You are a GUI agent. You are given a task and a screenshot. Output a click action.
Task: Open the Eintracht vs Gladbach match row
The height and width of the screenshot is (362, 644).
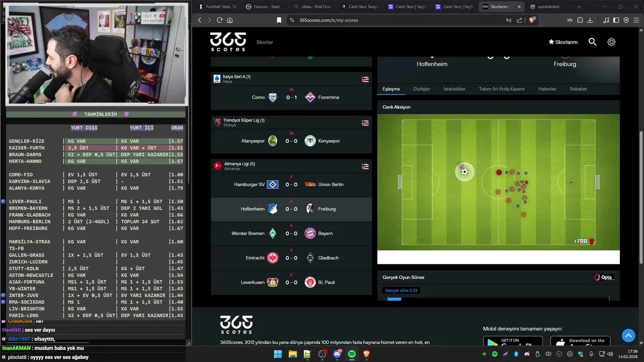291,258
